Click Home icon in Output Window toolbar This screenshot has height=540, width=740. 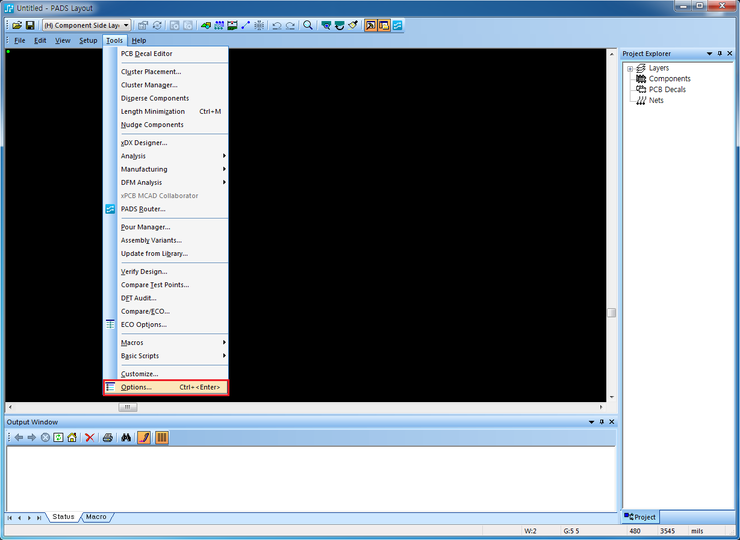(72, 438)
